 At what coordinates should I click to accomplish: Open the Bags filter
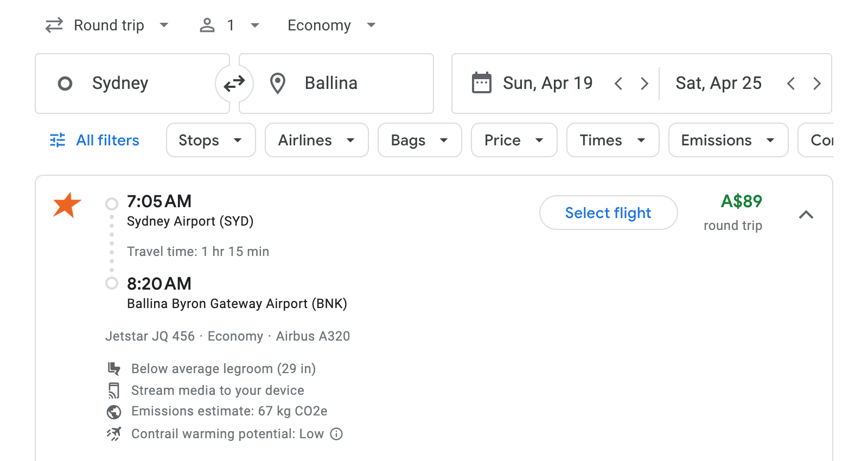pyautogui.click(x=419, y=140)
